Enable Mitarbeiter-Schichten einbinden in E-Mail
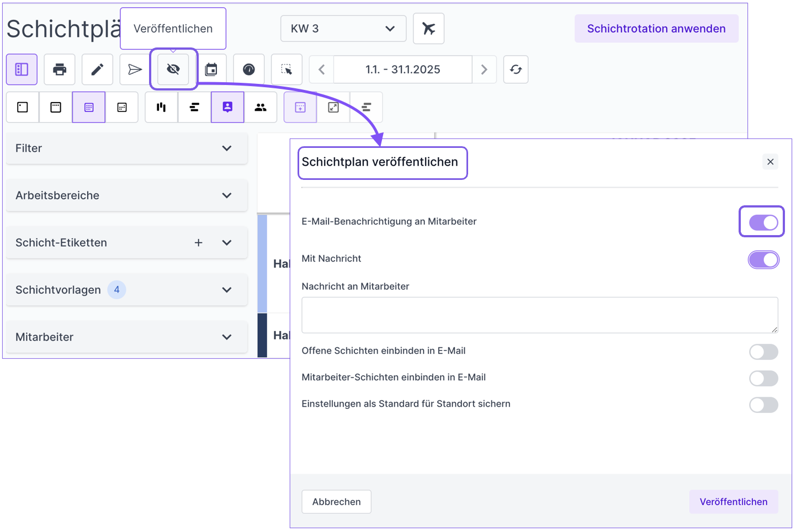Screen dimensions: 796x532 pyautogui.click(x=763, y=378)
